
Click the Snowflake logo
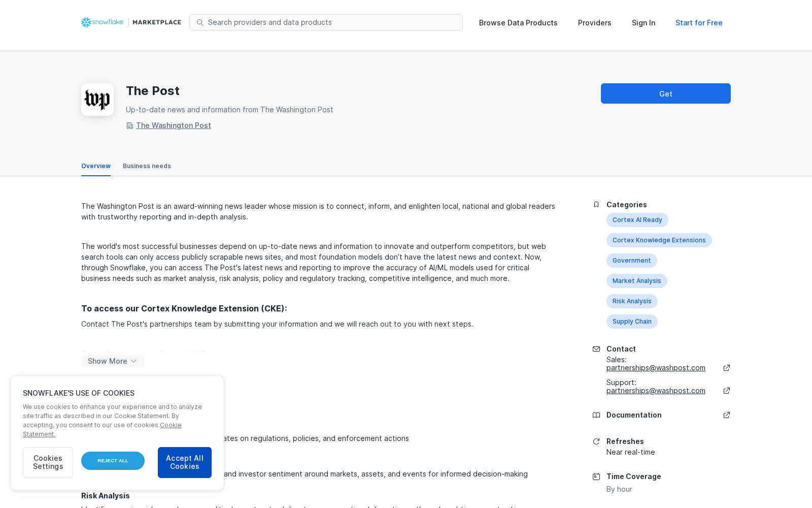[103, 22]
